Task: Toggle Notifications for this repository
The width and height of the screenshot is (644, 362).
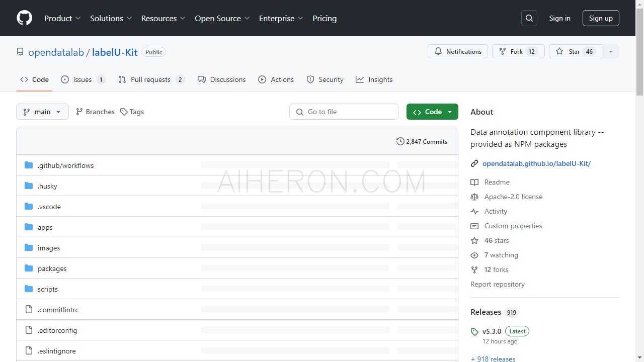Action: click(x=457, y=52)
